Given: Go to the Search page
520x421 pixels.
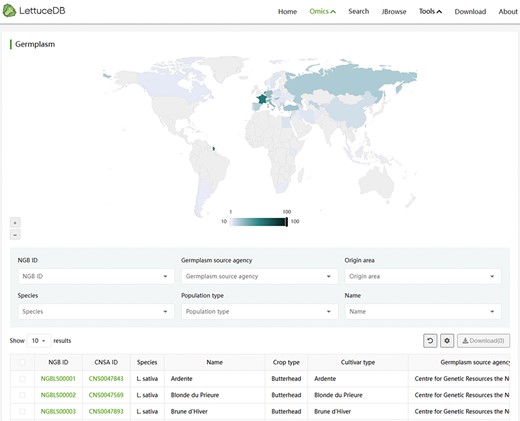Looking at the screenshot, I should click(x=359, y=11).
